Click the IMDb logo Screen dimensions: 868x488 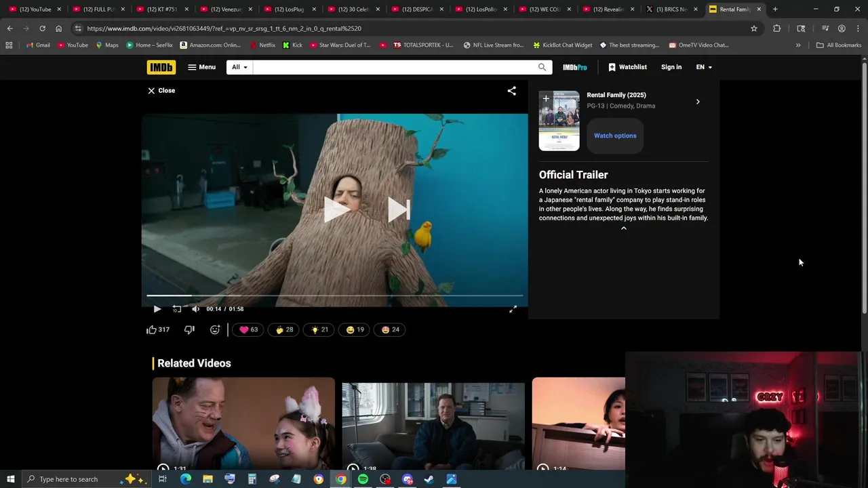161,67
